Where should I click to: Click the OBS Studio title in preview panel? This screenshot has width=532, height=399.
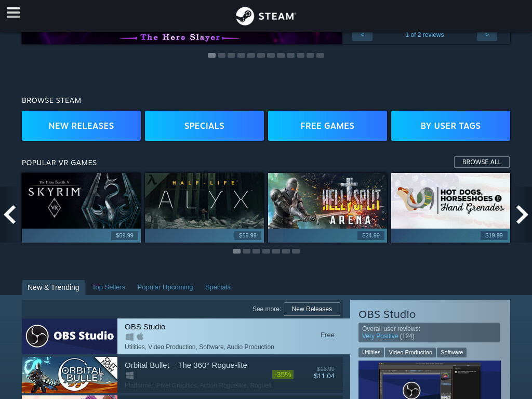[x=387, y=314]
